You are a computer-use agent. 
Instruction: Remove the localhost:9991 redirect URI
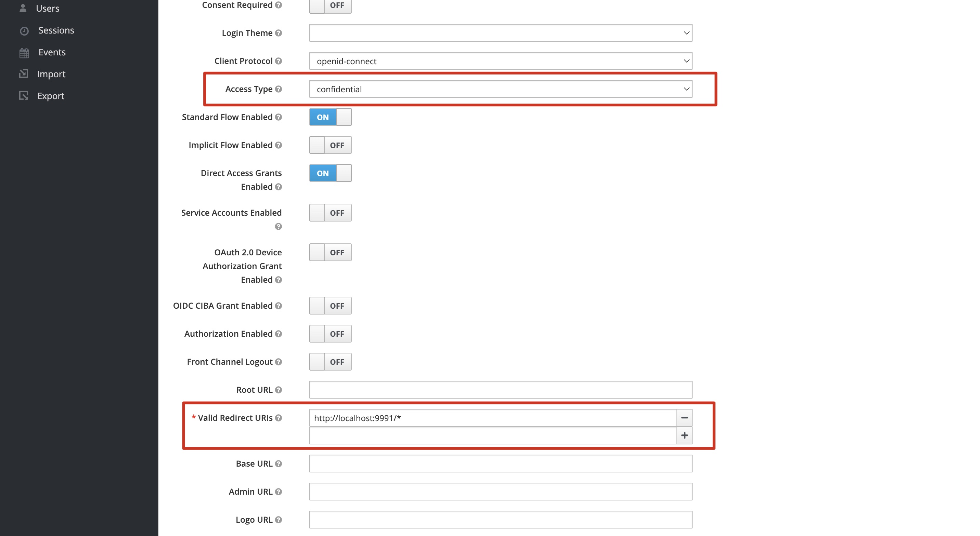(685, 418)
